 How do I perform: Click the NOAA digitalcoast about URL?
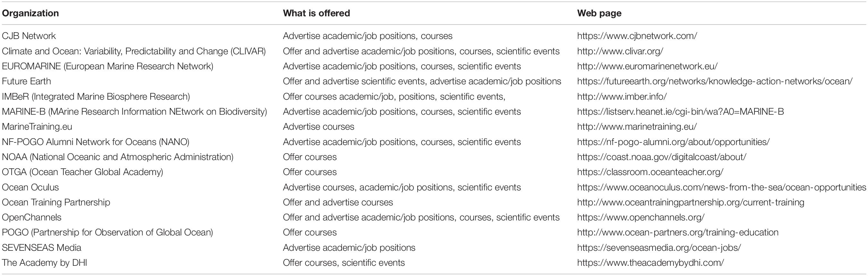662,157
